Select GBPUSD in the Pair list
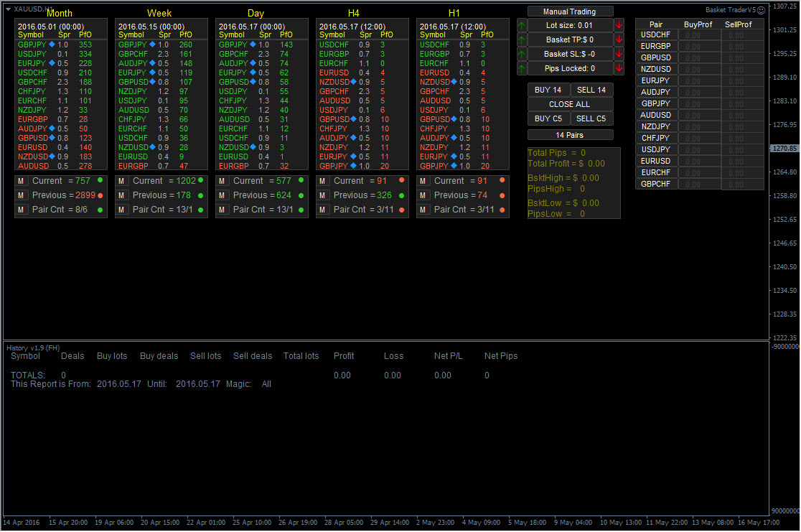Image resolution: width=801 pixels, height=532 pixels. (x=657, y=57)
